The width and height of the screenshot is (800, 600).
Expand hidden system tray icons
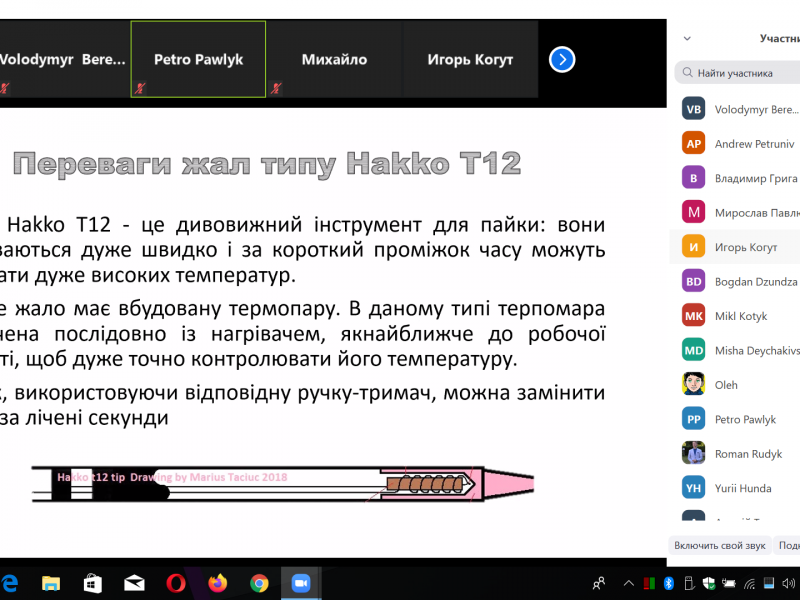(x=628, y=583)
